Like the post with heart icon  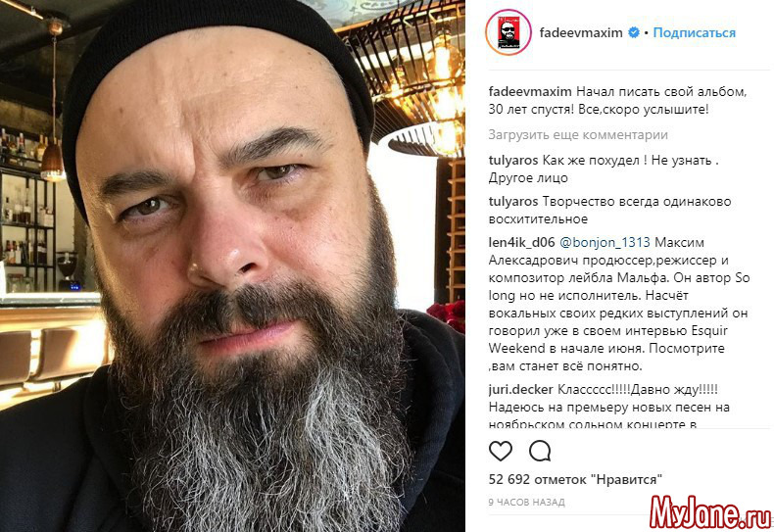coord(500,451)
